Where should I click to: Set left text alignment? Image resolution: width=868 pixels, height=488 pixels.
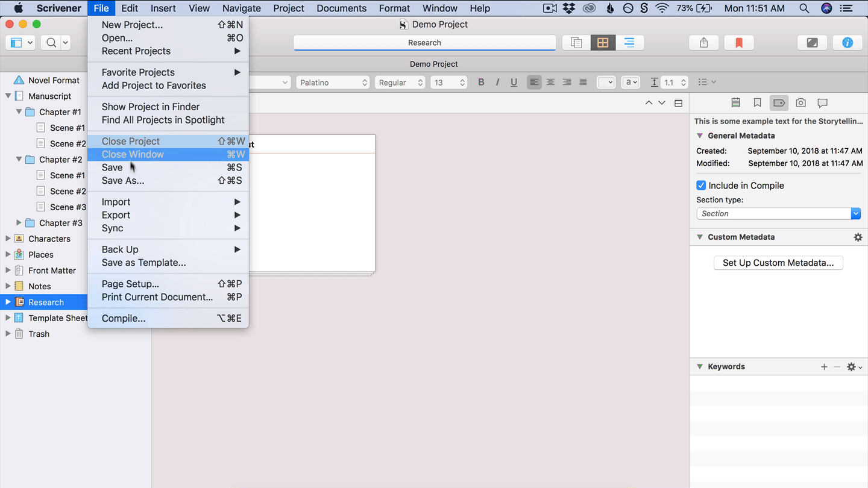point(534,83)
